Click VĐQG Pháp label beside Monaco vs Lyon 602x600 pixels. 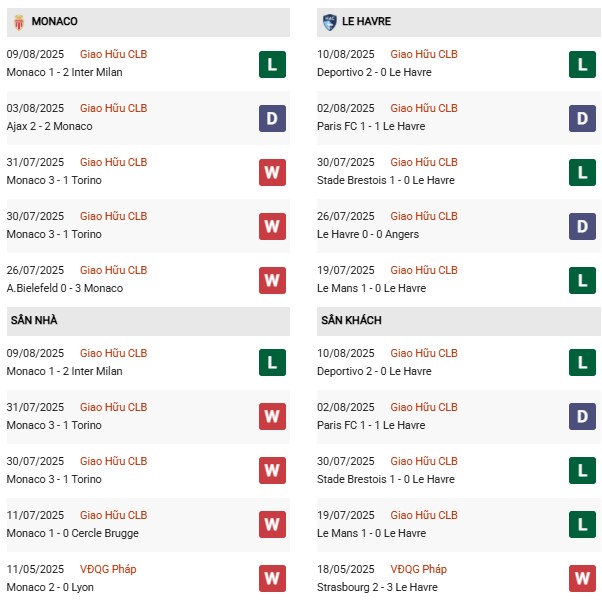(x=108, y=569)
